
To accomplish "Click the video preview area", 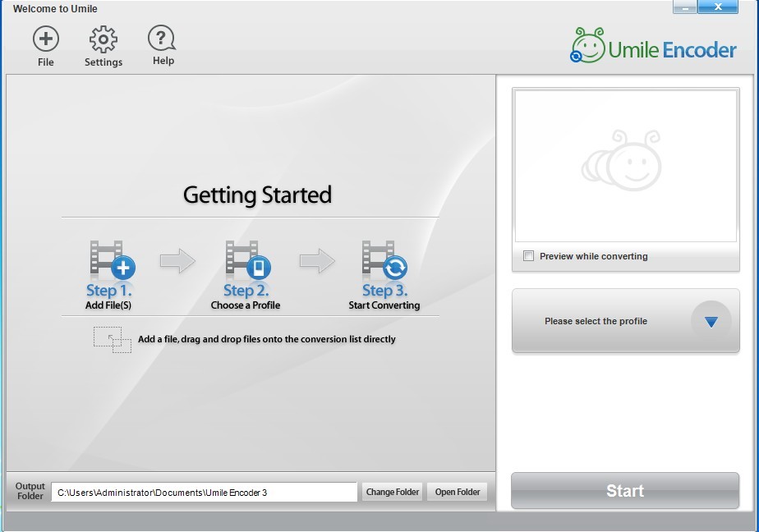I will coord(625,166).
